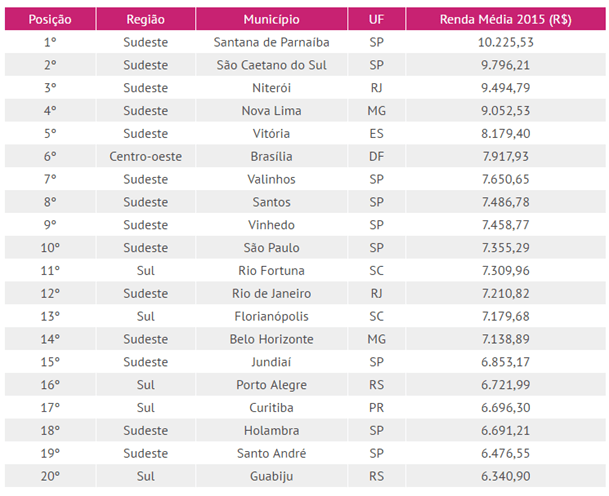This screenshot has height=496, width=609.
Task: Select the PR state abbreviation cell
Action: [x=376, y=408]
